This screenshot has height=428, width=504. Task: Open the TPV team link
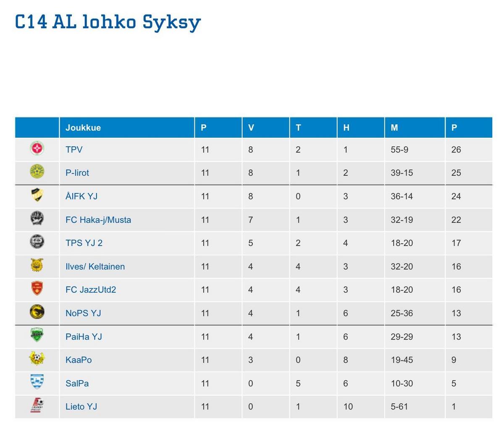[x=74, y=149]
